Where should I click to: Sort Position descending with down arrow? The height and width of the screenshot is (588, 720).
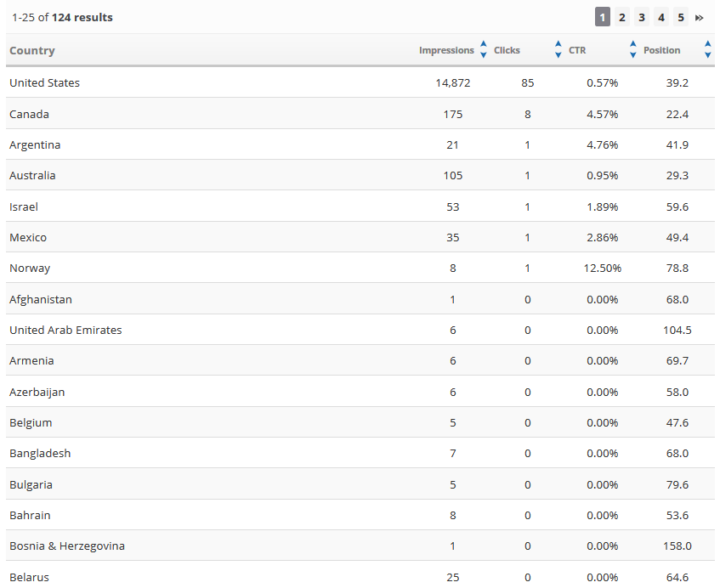[x=708, y=55]
